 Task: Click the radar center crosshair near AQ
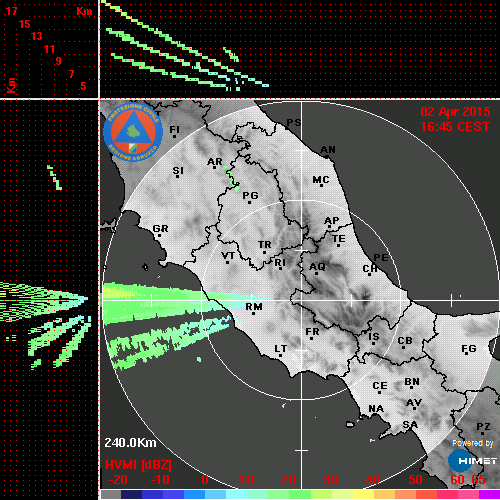(x=302, y=300)
